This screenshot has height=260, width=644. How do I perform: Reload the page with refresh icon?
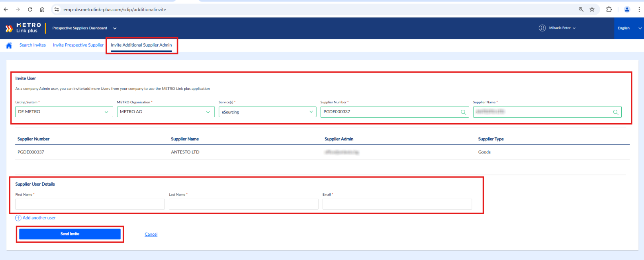(30, 10)
